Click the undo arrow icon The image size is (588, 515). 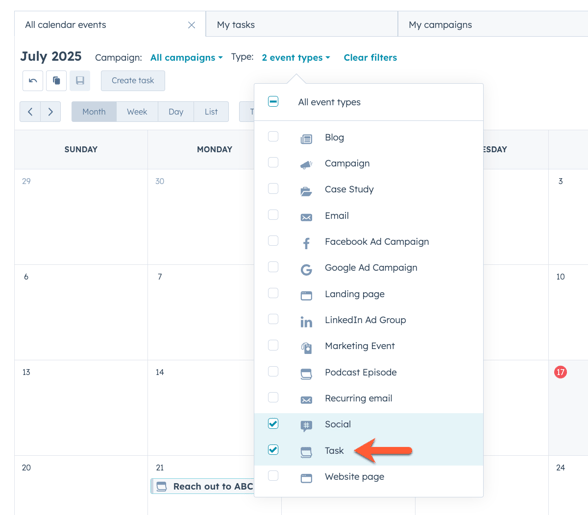[x=33, y=81]
